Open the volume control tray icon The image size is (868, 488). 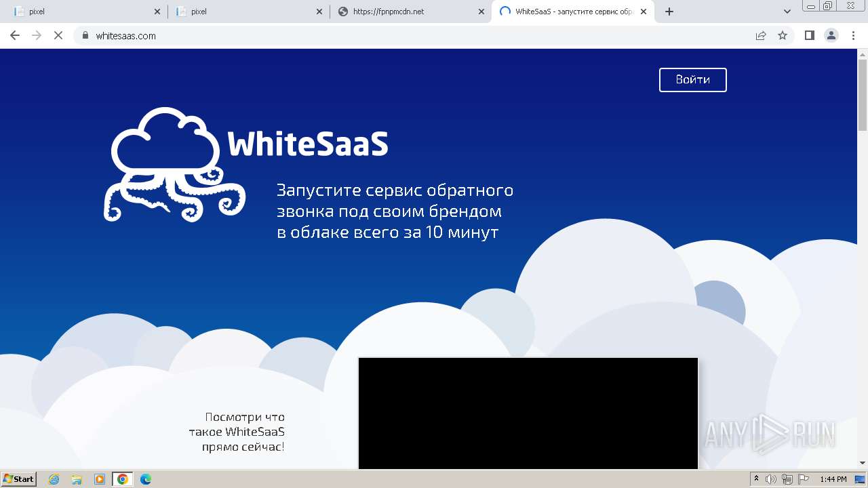(x=771, y=479)
